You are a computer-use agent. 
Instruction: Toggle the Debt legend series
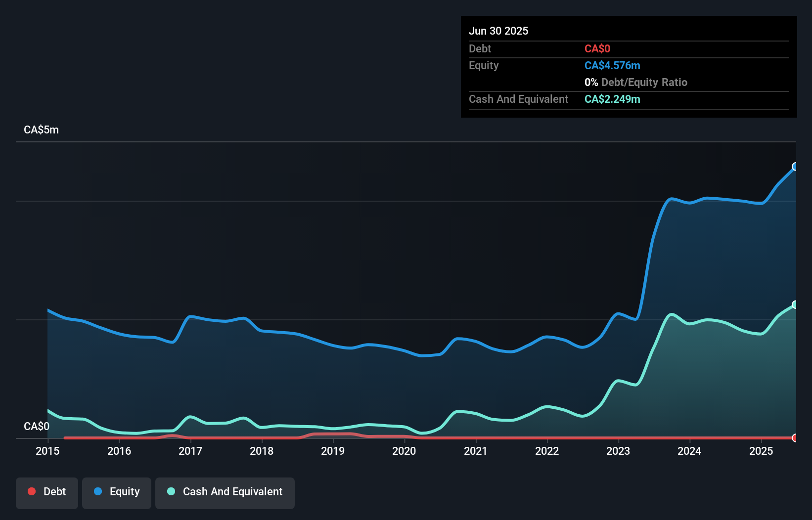coord(47,492)
